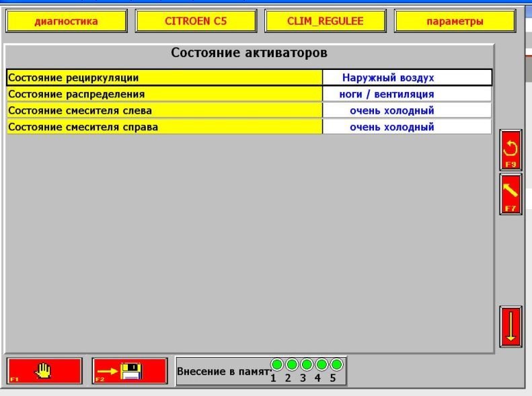Select the Состояние распределения row
This screenshot has width=532, height=396.
164,94
